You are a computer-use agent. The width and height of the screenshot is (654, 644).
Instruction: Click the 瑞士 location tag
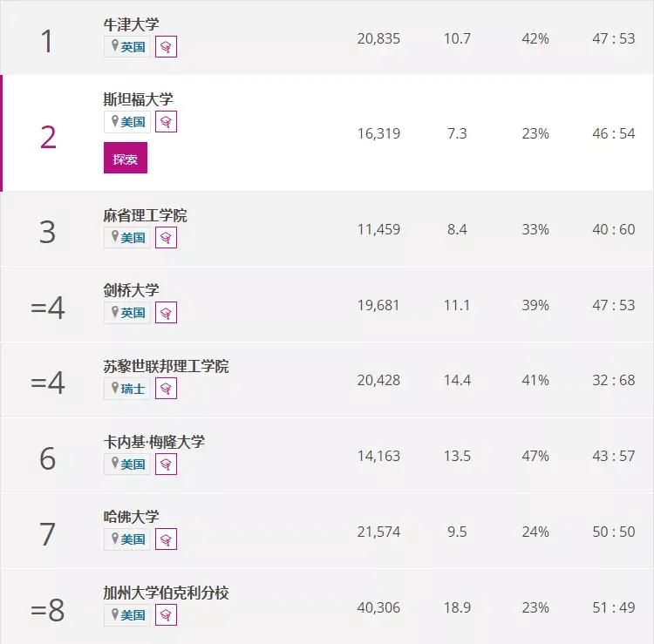click(x=127, y=388)
